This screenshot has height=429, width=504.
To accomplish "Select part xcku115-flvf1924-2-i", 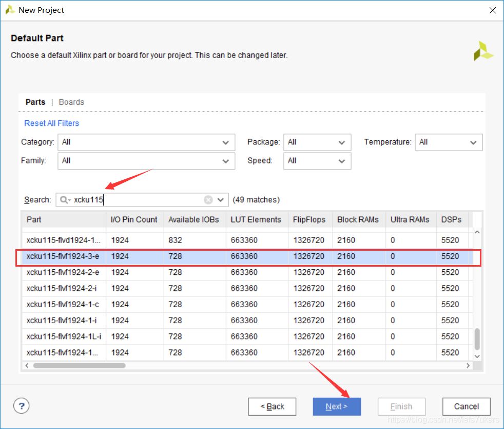I will (x=247, y=289).
